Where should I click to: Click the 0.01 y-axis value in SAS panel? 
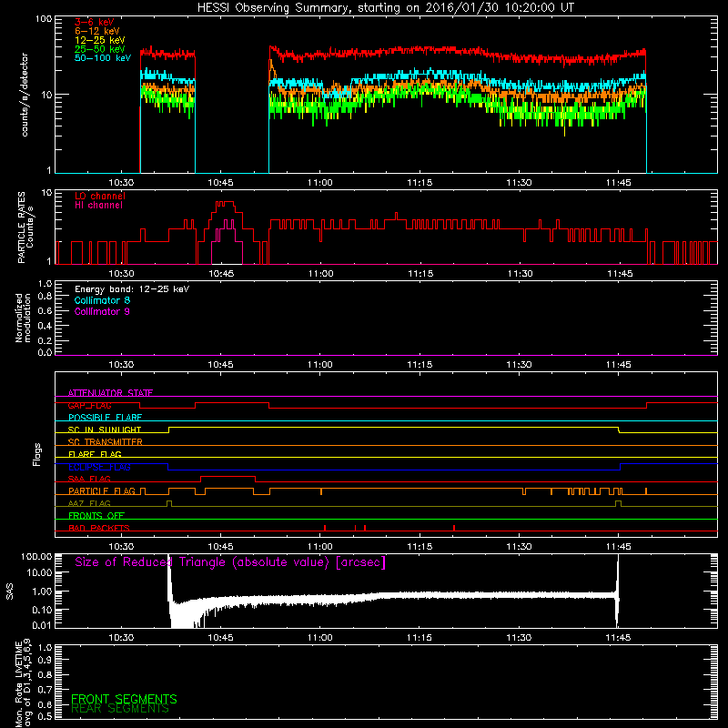point(41,625)
